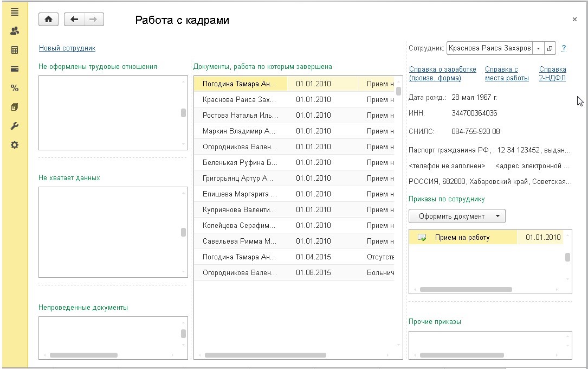The height and width of the screenshot is (369, 588).
Task: Click the Отсутств document type cell
Action: point(379,258)
